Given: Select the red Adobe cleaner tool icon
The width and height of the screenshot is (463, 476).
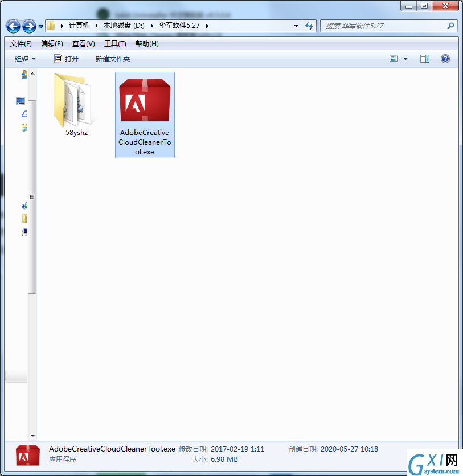Looking at the screenshot, I should (145, 100).
